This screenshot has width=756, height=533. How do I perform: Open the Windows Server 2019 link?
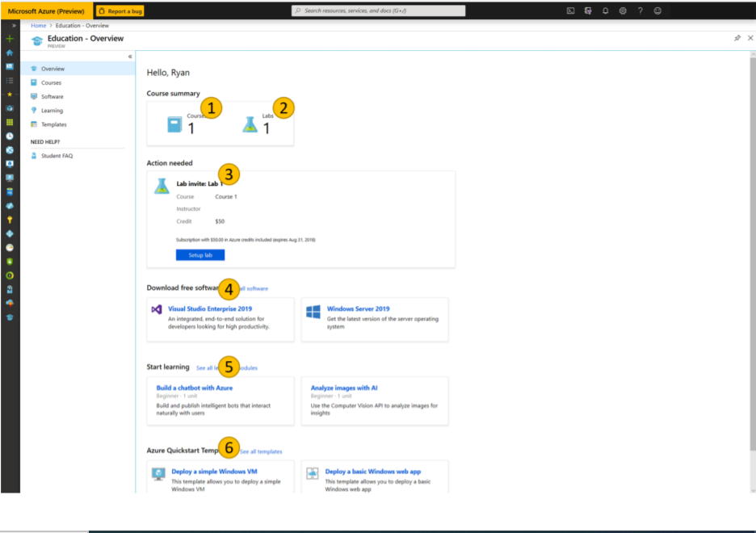[x=359, y=309]
